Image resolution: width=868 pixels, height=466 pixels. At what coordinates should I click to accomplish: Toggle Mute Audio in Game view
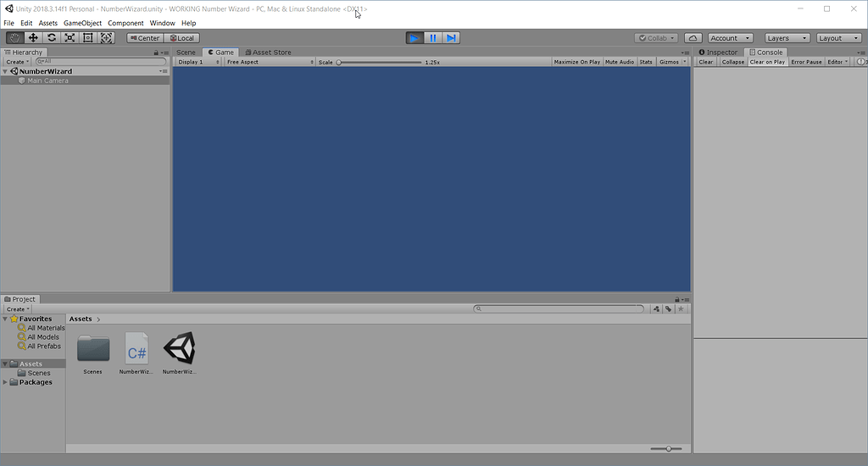tap(620, 62)
